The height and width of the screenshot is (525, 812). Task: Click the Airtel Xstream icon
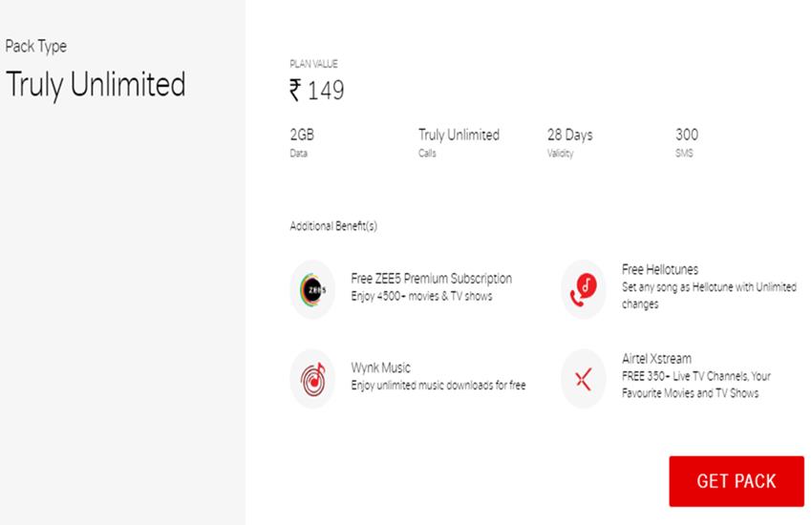[x=584, y=378]
